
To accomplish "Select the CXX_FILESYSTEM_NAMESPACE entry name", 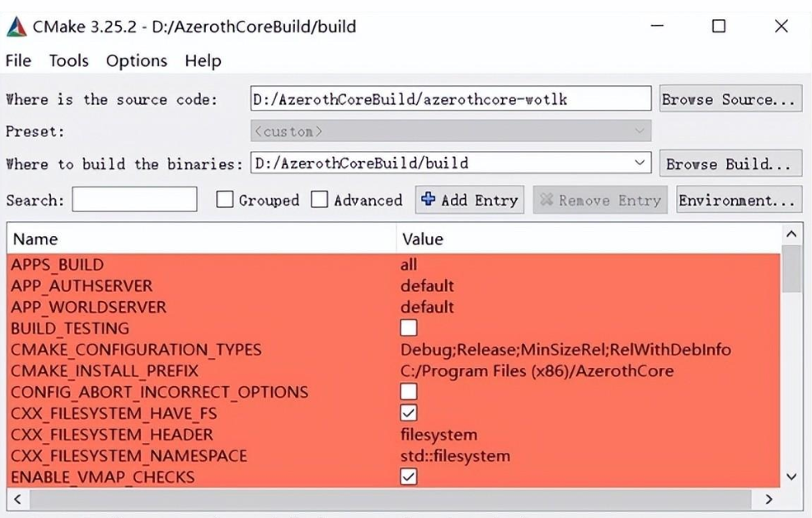I will 129,455.
